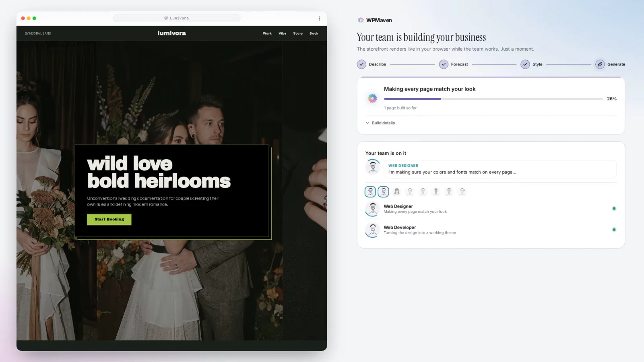Image resolution: width=644 pixels, height=362 pixels.
Task: Open the Story link in the site navigation
Action: (x=298, y=33)
